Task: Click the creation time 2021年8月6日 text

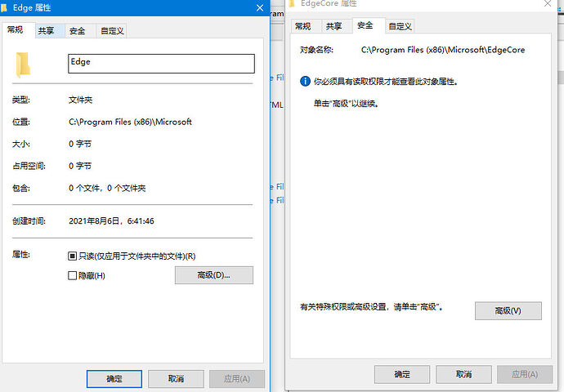Action: 111,221
